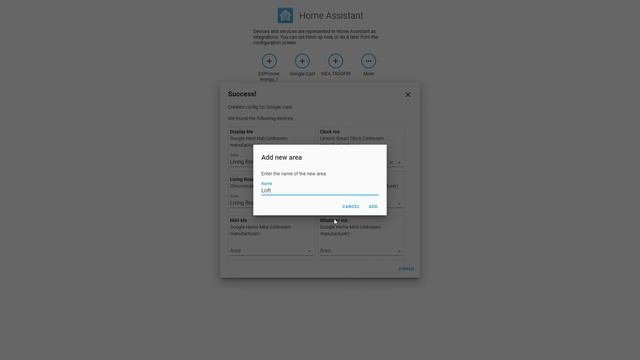
Task: Add the ESPHome integration plus icon
Action: (269, 61)
